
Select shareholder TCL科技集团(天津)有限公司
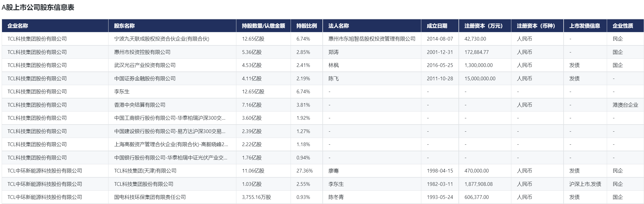[x=145, y=171]
